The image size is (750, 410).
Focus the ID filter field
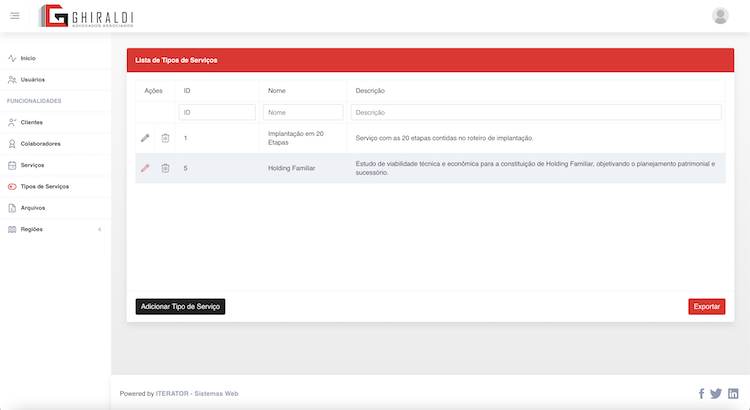pyautogui.click(x=217, y=112)
